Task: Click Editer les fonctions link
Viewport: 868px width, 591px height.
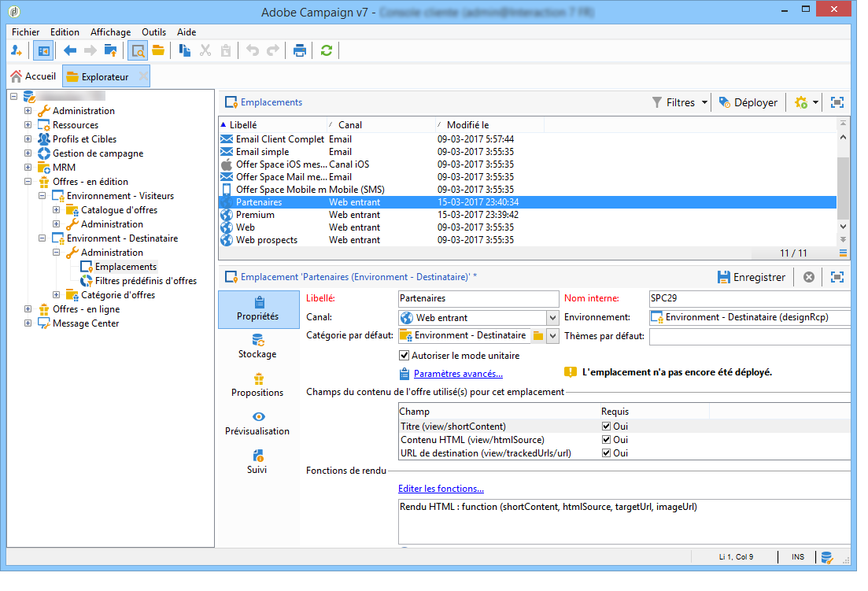Action: click(441, 489)
